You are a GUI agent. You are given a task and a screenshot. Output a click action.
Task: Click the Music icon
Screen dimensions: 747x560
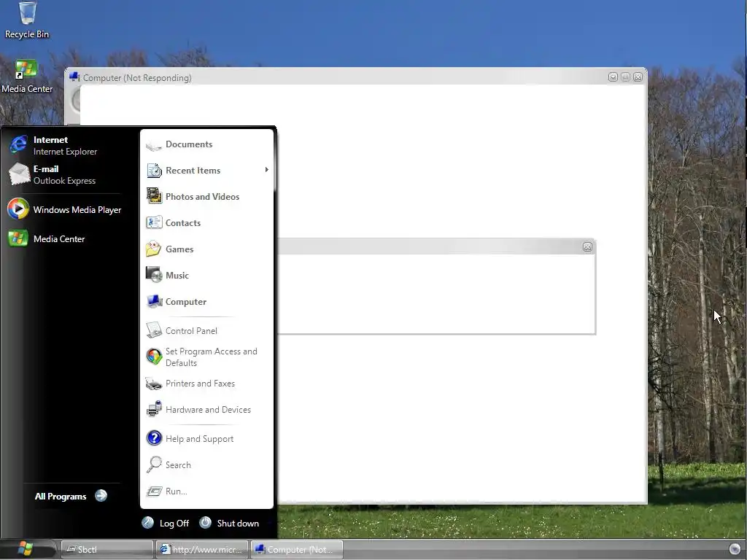tap(154, 274)
